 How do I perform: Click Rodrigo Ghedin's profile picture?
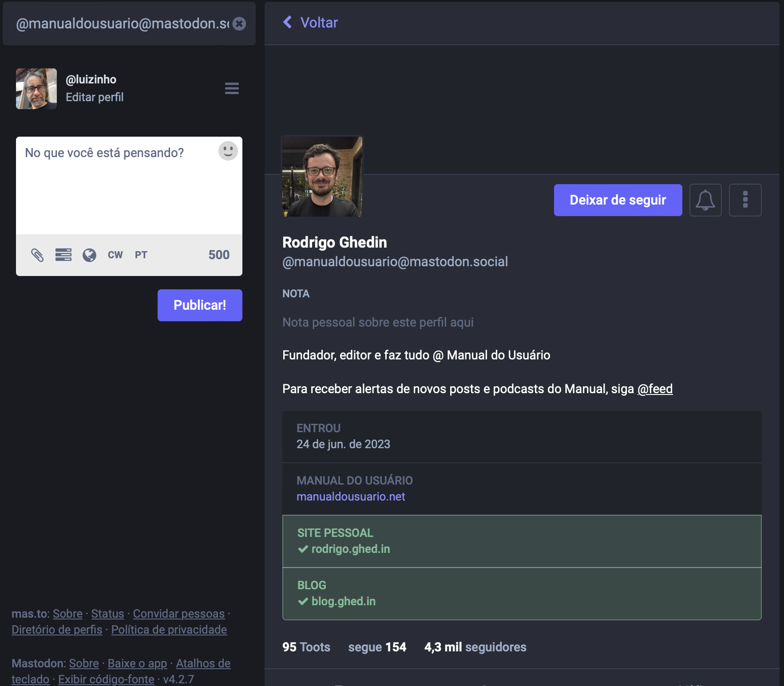322,177
